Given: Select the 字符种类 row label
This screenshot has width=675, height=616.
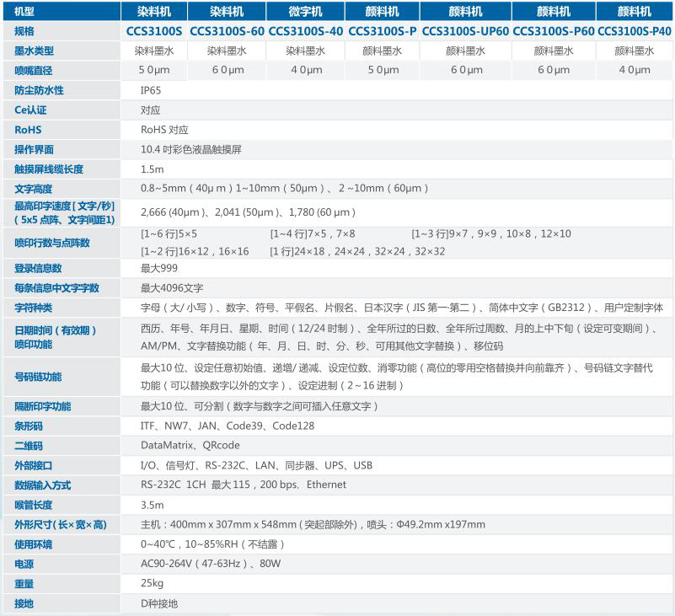Looking at the screenshot, I should coord(33,308).
